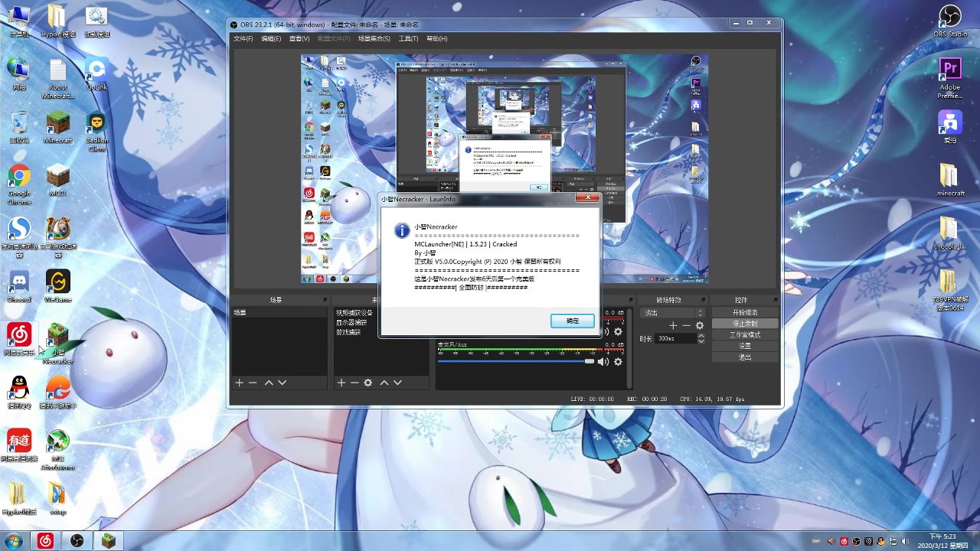
Task: Step the 时长 300ms duration spinner
Action: pyautogui.click(x=701, y=338)
